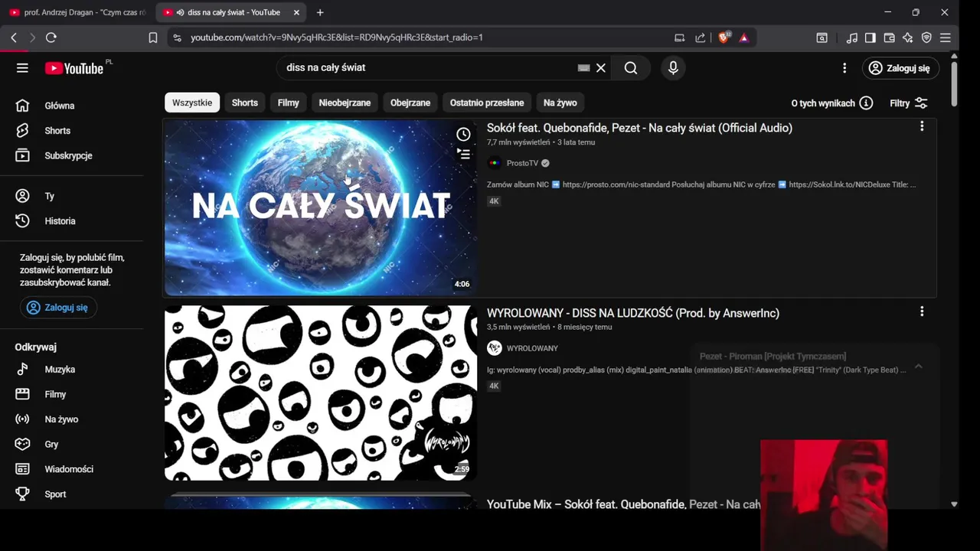The width and height of the screenshot is (980, 551).
Task: Switch to the prof. Andrzej Dragan browser tab
Action: point(77,12)
